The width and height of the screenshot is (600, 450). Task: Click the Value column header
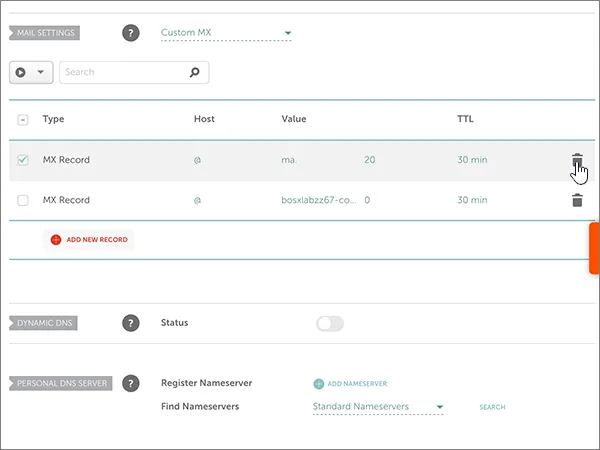click(293, 119)
